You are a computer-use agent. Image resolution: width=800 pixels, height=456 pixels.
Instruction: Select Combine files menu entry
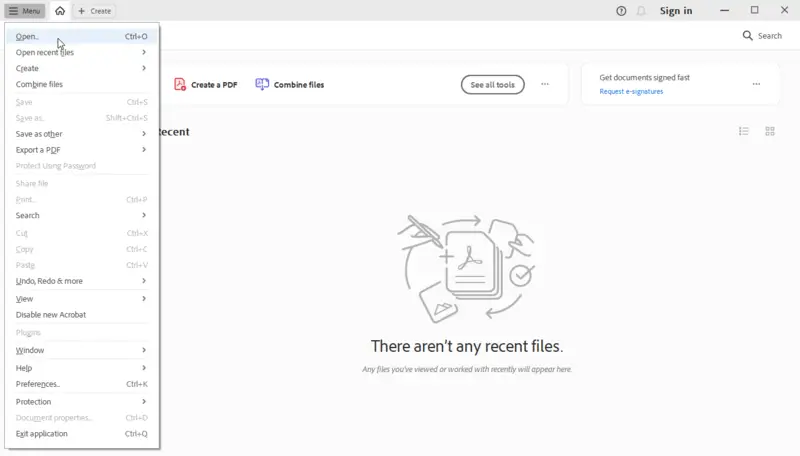[x=82, y=84]
